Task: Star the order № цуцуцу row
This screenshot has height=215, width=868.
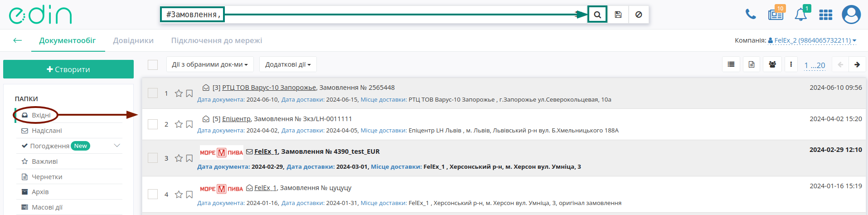Action: [179, 195]
